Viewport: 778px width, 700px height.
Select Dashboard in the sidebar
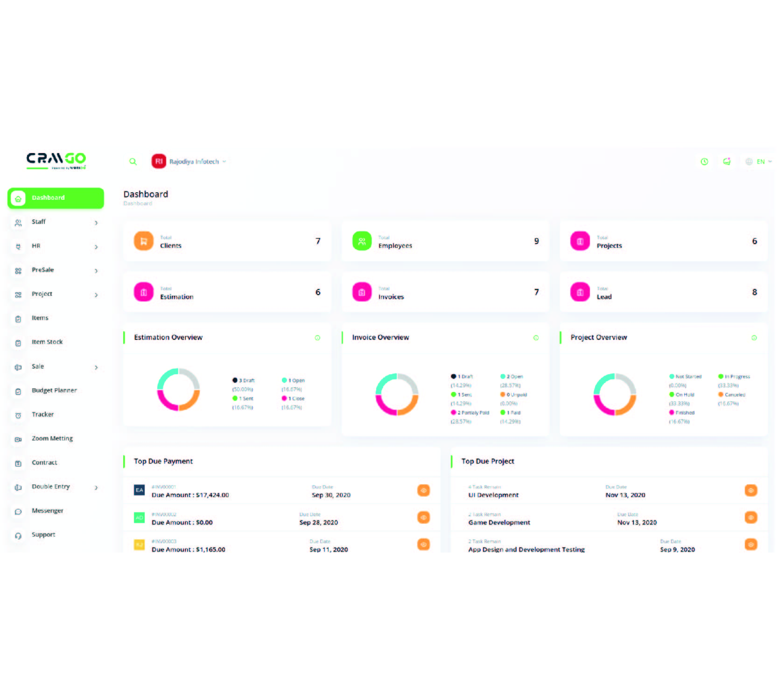tap(56, 198)
